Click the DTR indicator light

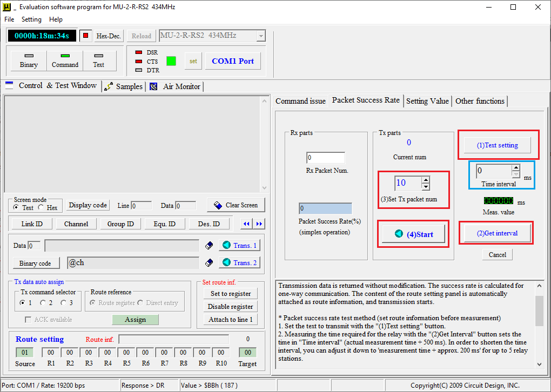(139, 70)
